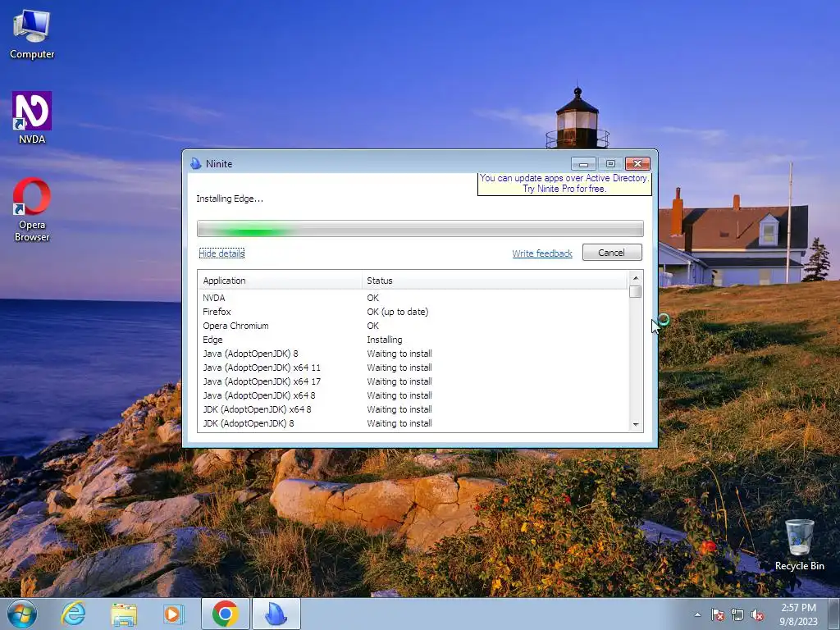Open the Computer desktop icon
The height and width of the screenshot is (630, 840).
[x=32, y=34]
